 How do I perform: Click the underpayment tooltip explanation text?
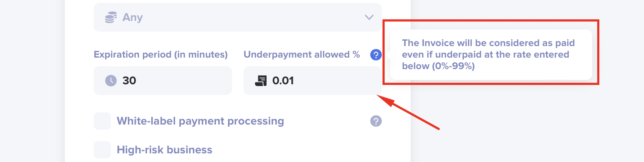pos(488,55)
